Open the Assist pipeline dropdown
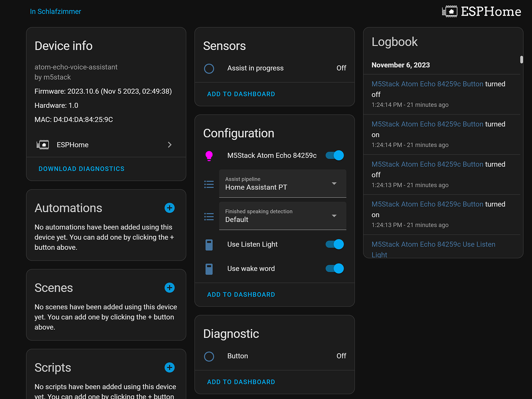 334,184
